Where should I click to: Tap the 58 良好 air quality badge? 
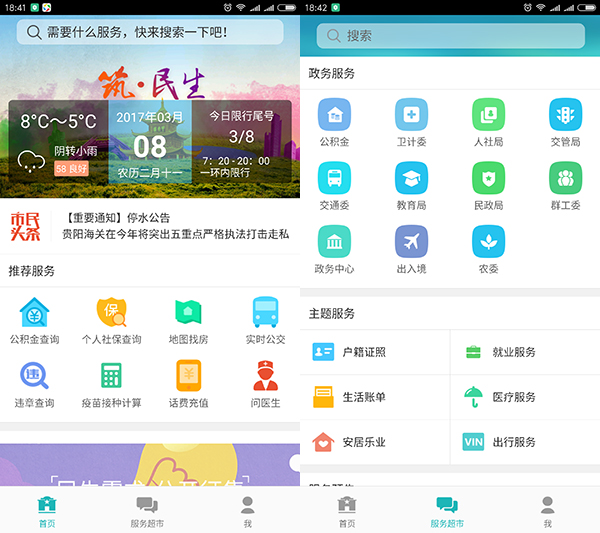71,169
